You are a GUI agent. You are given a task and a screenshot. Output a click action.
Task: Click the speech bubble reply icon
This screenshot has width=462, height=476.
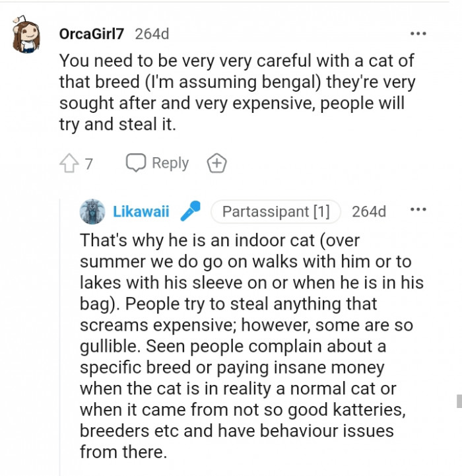point(136,163)
